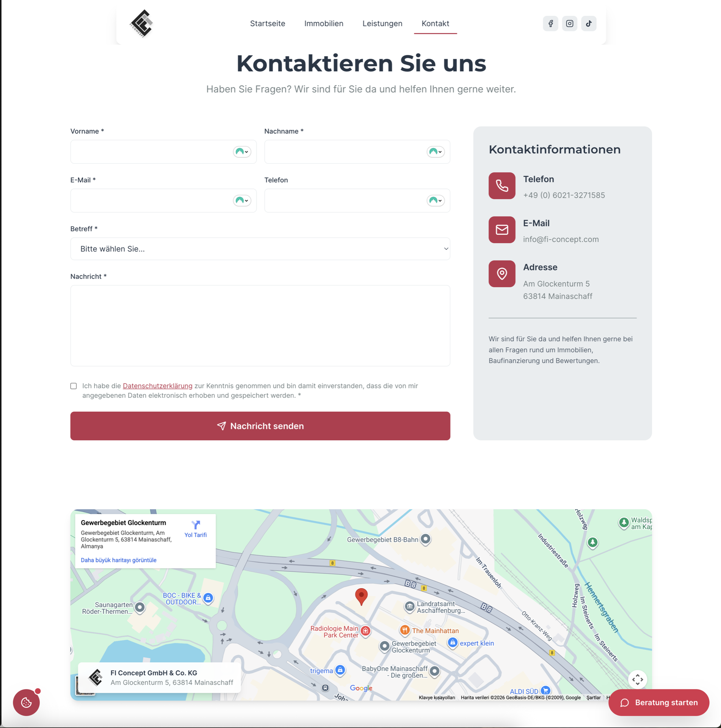This screenshot has width=721, height=728.
Task: Click email address info@fi-concept.com
Action: pos(561,239)
